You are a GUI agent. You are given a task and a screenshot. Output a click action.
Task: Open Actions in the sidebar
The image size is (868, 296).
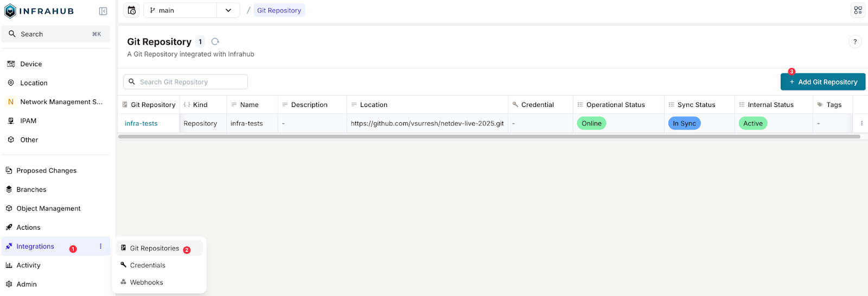(56, 228)
